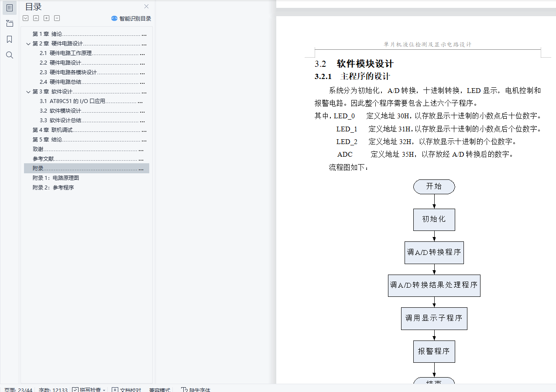Click 缺失字体 in status bar
556x392 pixels.
[x=196, y=389]
